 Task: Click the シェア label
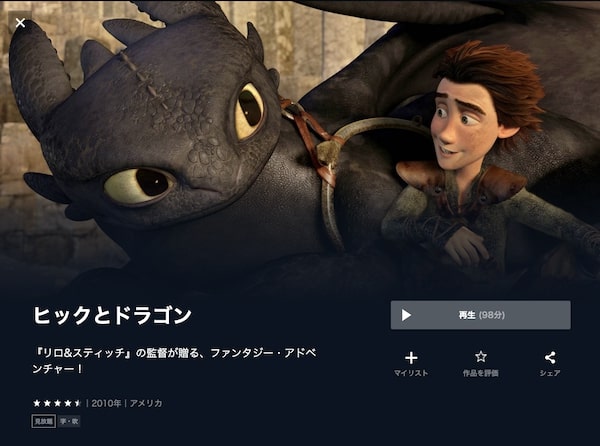click(550, 373)
